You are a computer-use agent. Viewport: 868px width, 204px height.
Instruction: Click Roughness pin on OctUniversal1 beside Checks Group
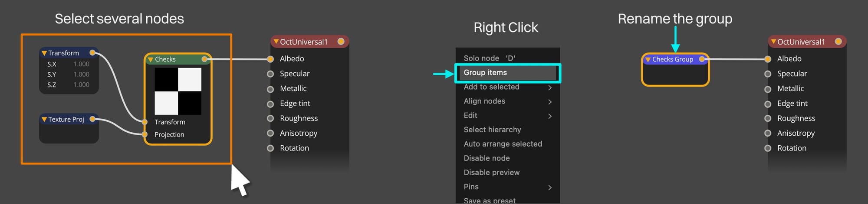(768, 118)
